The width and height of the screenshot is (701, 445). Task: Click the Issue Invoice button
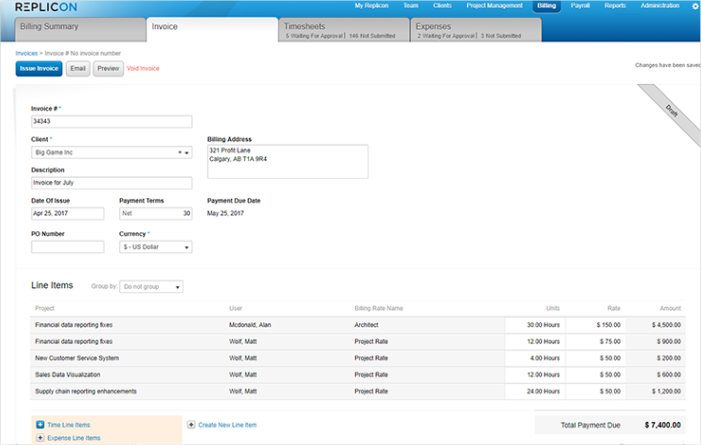[x=39, y=68]
